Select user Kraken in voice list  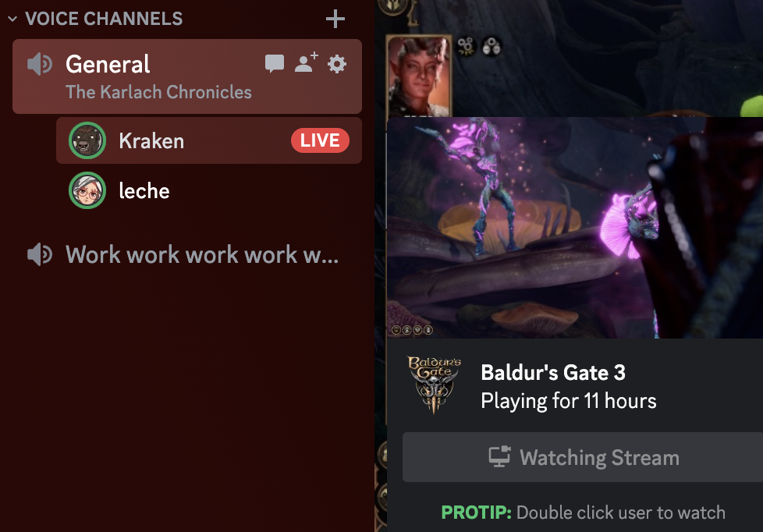pyautogui.click(x=209, y=140)
